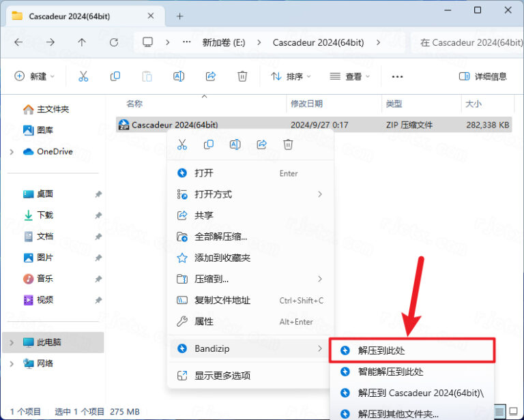Open a new tab with the plus button
This screenshot has height=420, width=524.
[x=180, y=16]
